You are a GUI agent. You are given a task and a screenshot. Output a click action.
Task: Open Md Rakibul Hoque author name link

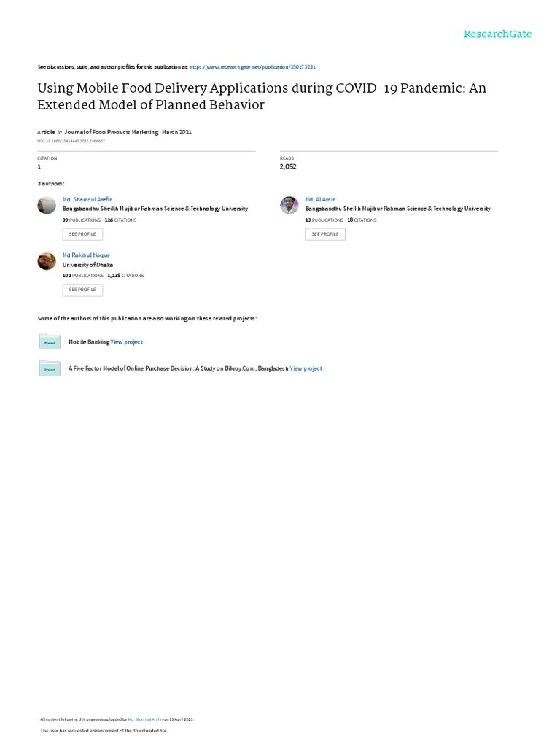coord(87,255)
